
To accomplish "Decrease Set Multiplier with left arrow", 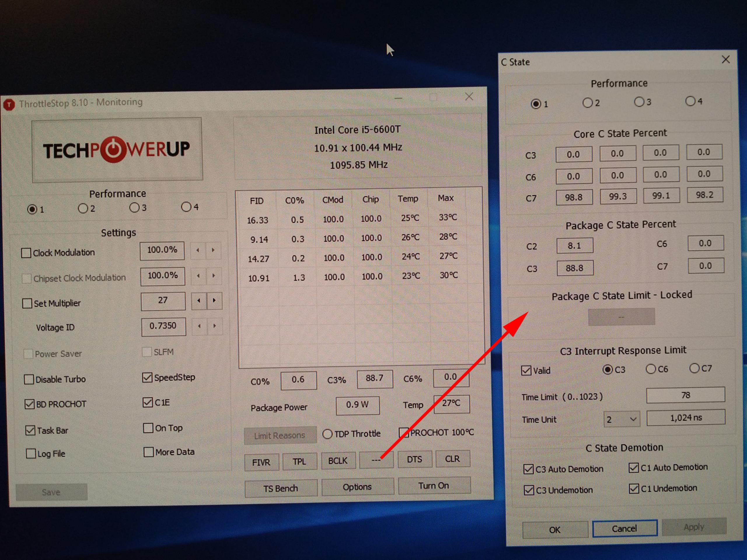I will (199, 300).
